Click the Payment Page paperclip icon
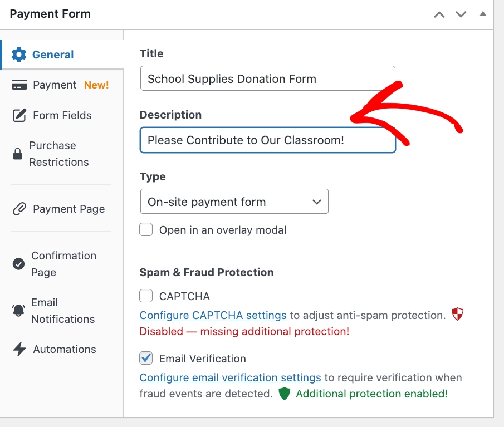The width and height of the screenshot is (504, 427). [19, 209]
